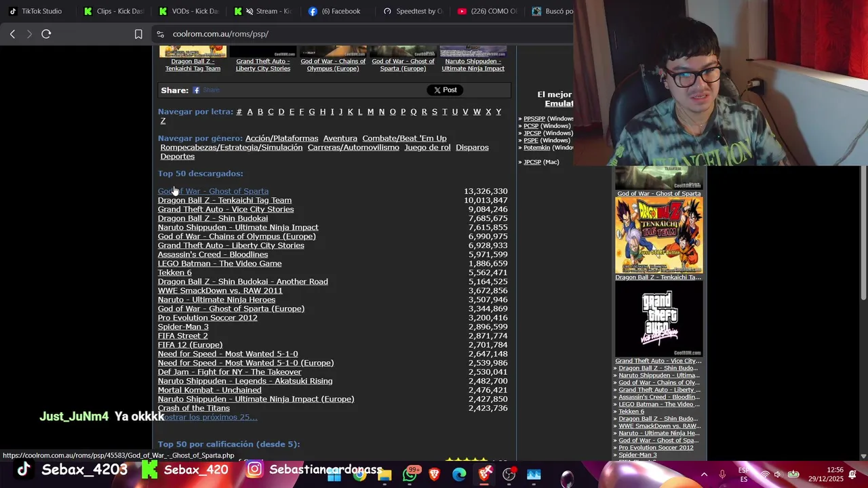
Task: Open the Disparos genre link
Action: (472, 147)
